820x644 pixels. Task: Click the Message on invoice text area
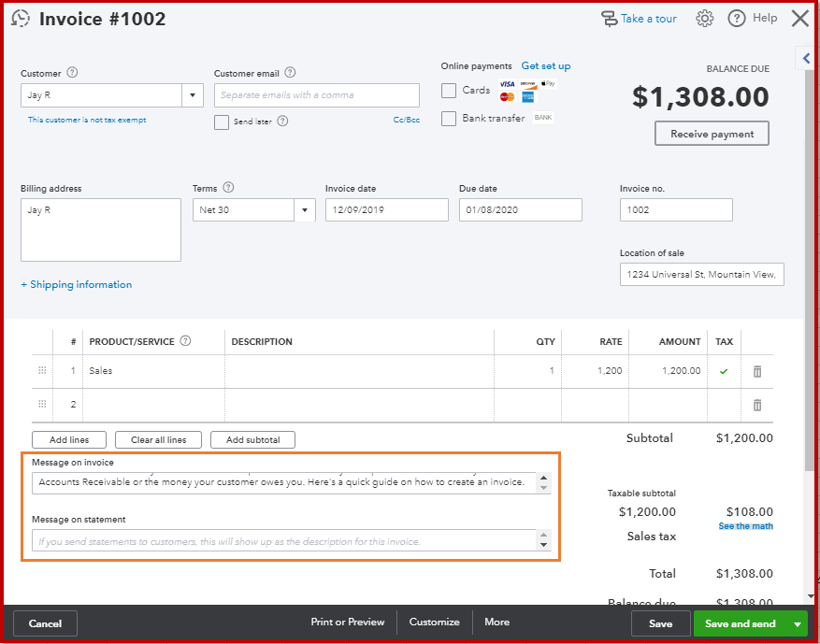[284, 482]
